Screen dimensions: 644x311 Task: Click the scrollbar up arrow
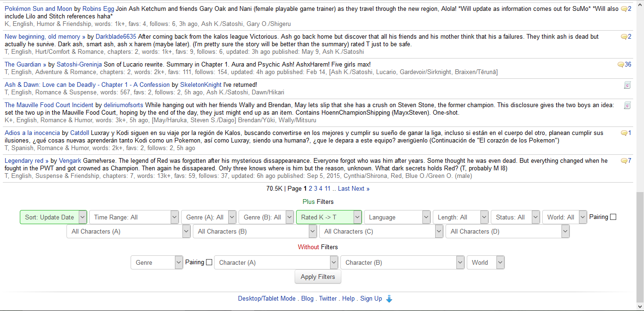pos(640,4)
